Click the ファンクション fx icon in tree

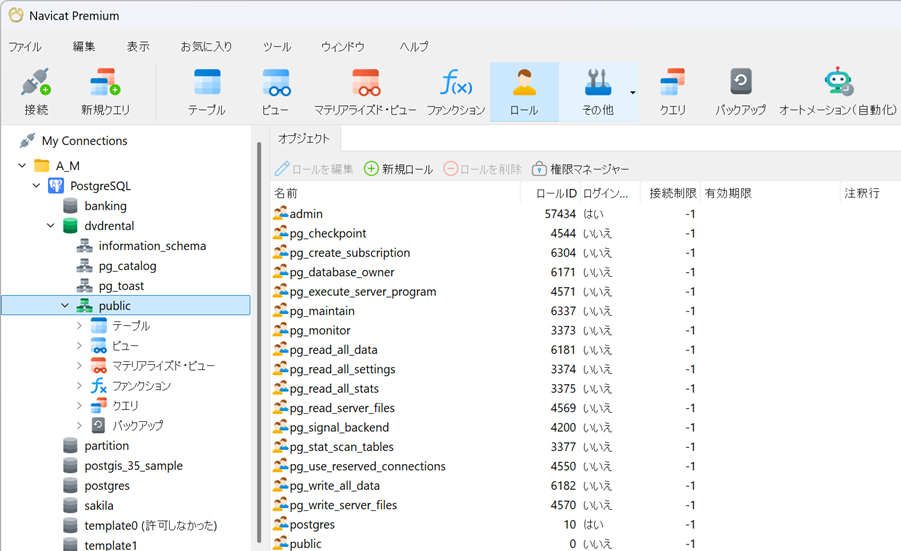coord(99,386)
